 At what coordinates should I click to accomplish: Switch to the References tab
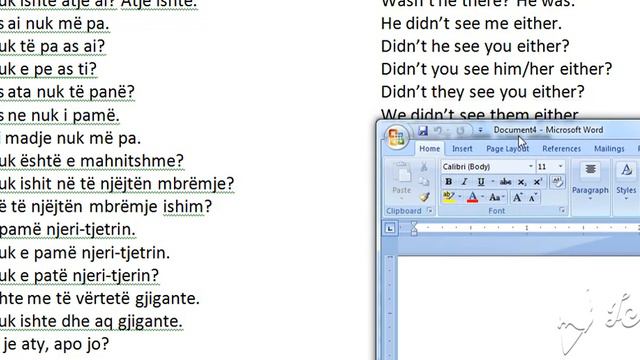pos(561,149)
